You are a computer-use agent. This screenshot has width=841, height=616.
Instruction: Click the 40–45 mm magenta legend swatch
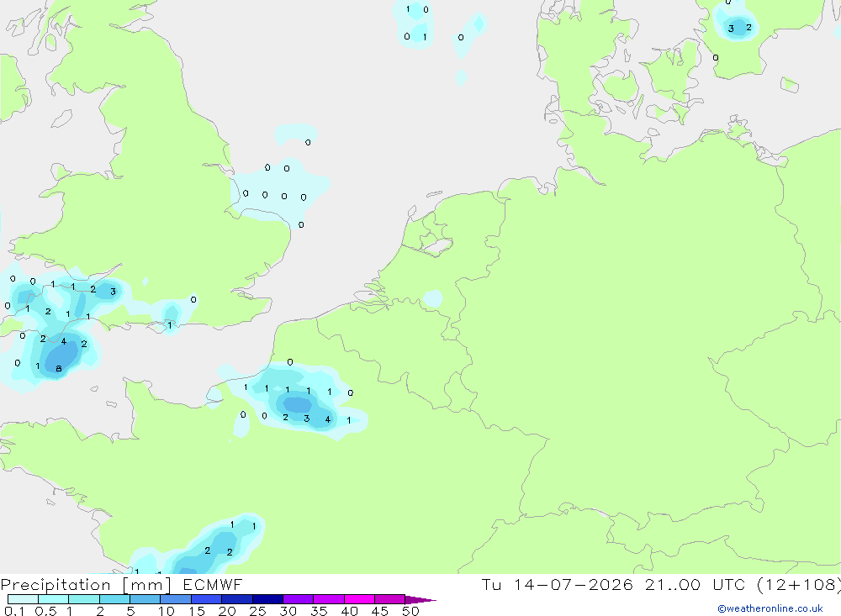pos(359,599)
